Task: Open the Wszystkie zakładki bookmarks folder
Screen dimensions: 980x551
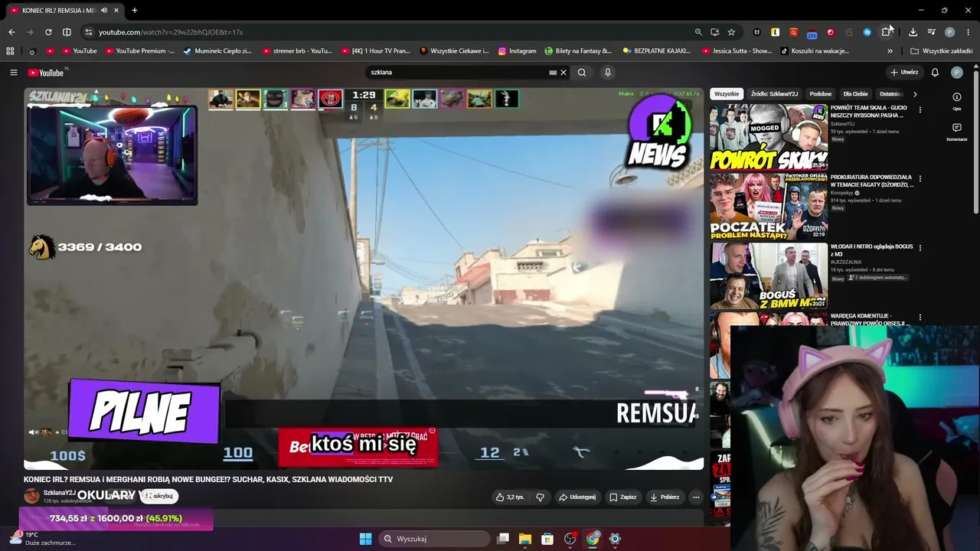Action: coord(942,51)
